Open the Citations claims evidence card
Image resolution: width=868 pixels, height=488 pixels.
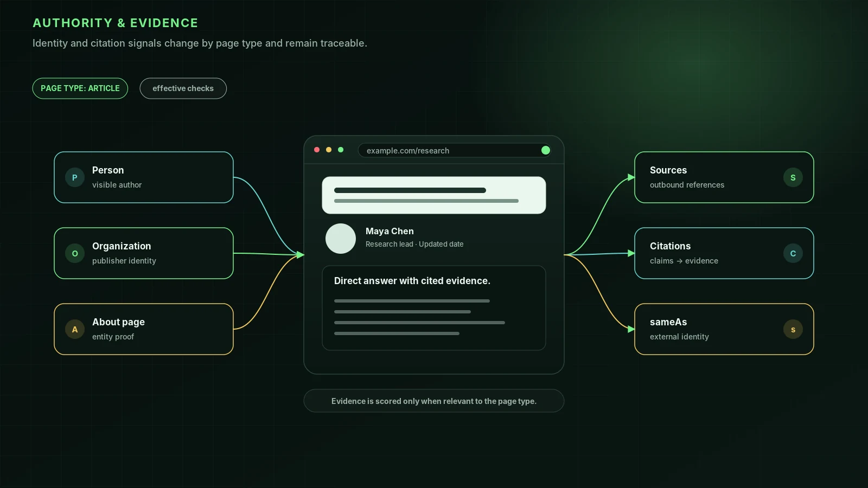point(724,253)
